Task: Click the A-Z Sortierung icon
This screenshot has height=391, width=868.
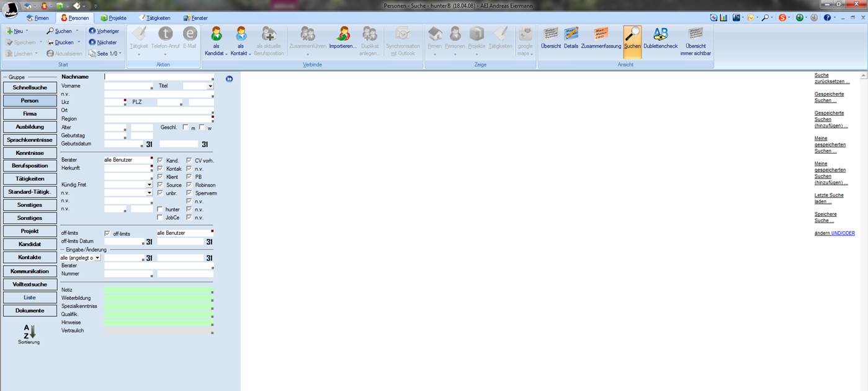Action: point(29,332)
